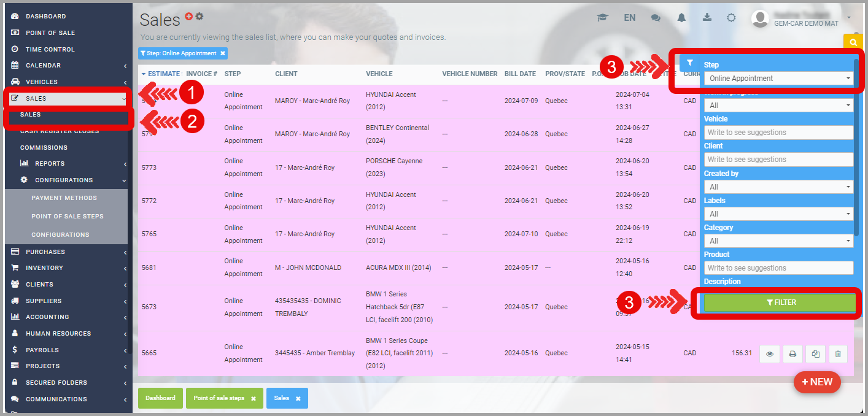The height and width of the screenshot is (416, 868).
Task: Click the download icon in header
Action: click(x=707, y=18)
